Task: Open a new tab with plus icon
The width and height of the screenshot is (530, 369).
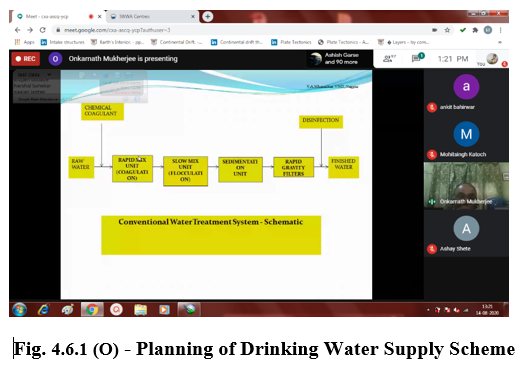Action: [x=208, y=16]
